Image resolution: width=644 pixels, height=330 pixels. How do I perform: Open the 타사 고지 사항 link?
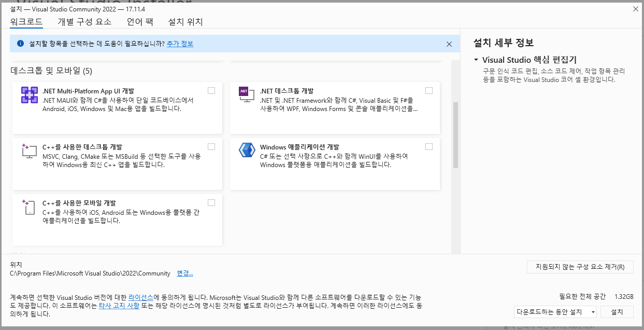click(119, 306)
